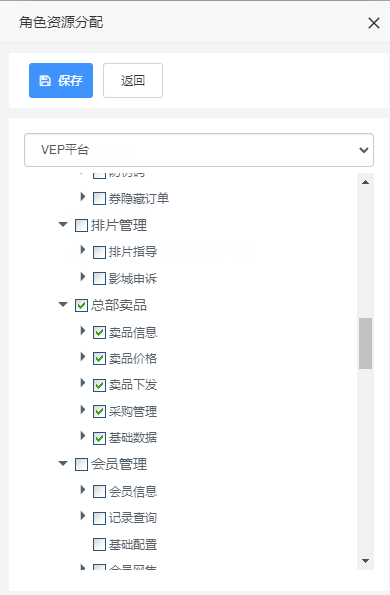Uncheck the 卖品价格 checkbox
The width and height of the screenshot is (390, 595).
(x=99, y=359)
